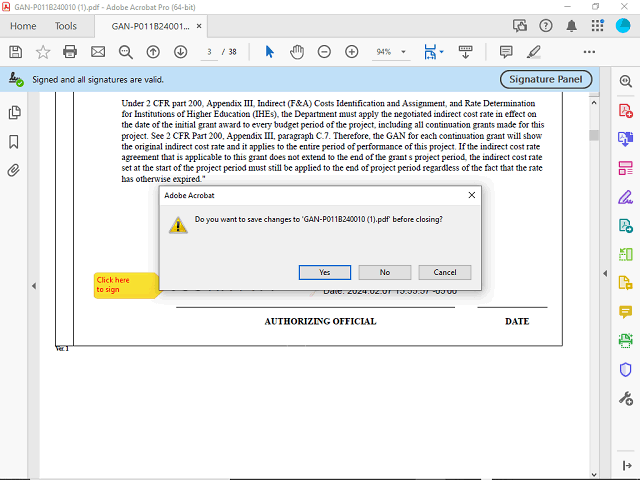Collapse right tools pane arrow
The height and width of the screenshot is (480, 640).
(605, 273)
